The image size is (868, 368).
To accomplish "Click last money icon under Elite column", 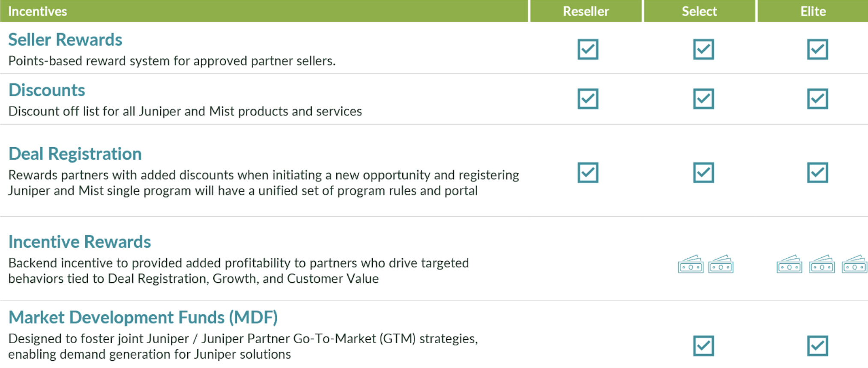I will (x=854, y=264).
